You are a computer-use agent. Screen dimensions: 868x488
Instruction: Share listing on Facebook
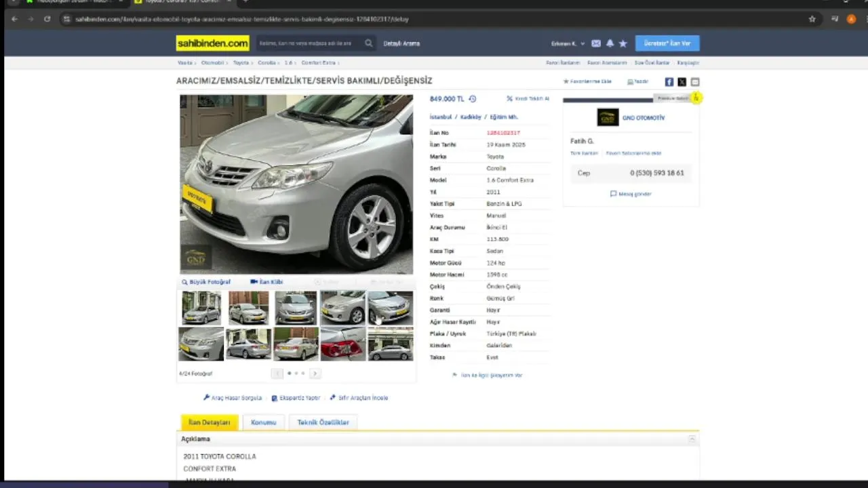pyautogui.click(x=669, y=82)
